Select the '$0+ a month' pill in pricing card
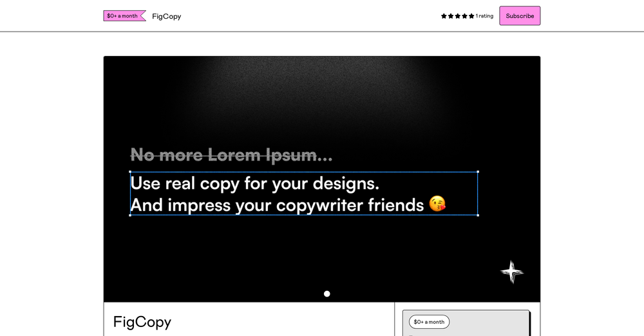 pos(429,322)
